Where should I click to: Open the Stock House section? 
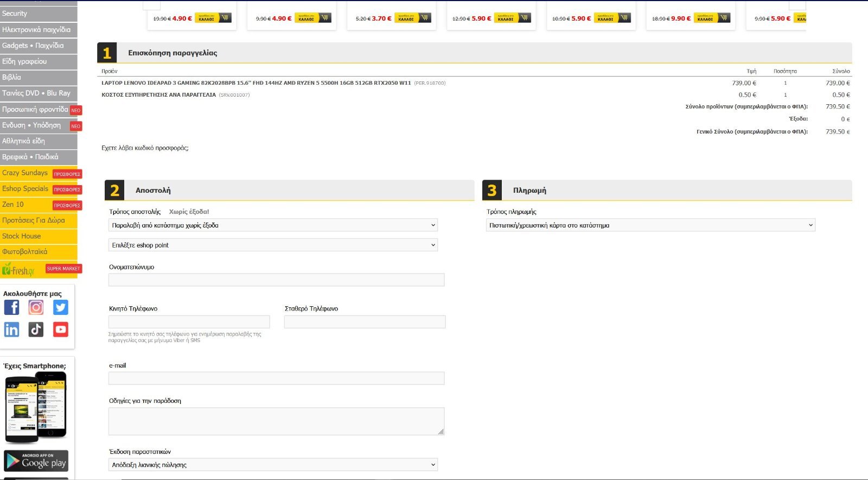pyautogui.click(x=39, y=236)
